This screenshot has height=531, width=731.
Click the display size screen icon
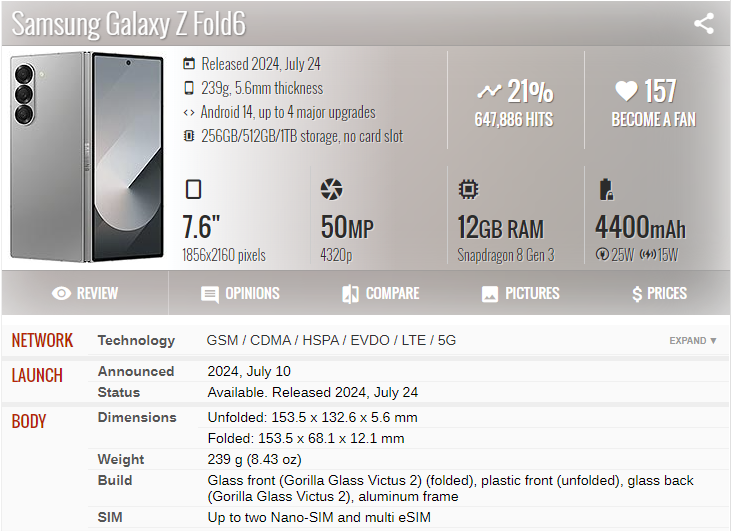tap(193, 189)
